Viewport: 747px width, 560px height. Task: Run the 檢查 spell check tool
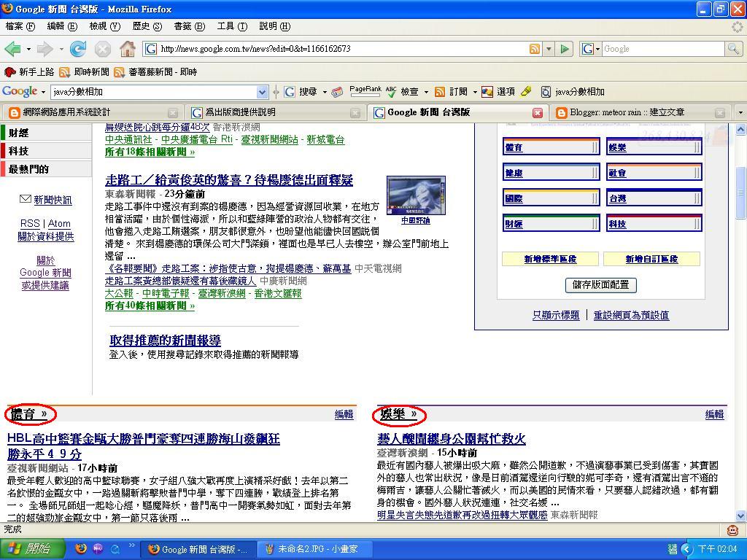coord(403,91)
